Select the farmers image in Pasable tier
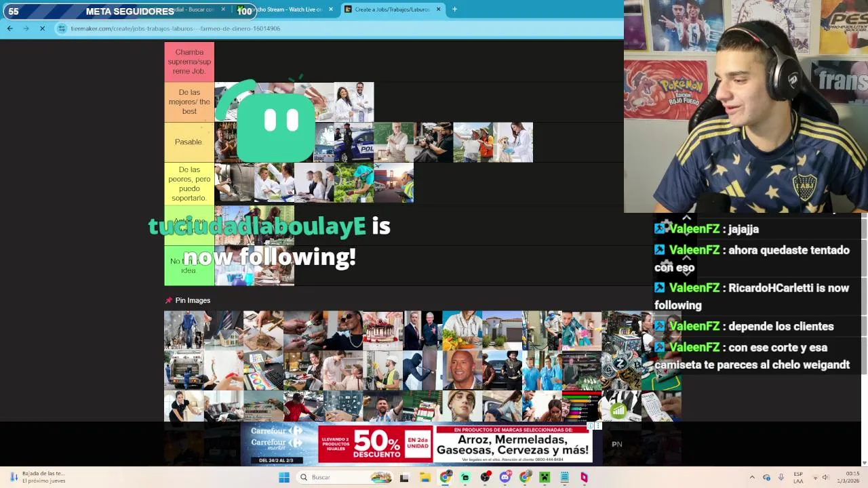This screenshot has height=488, width=868. point(473,142)
